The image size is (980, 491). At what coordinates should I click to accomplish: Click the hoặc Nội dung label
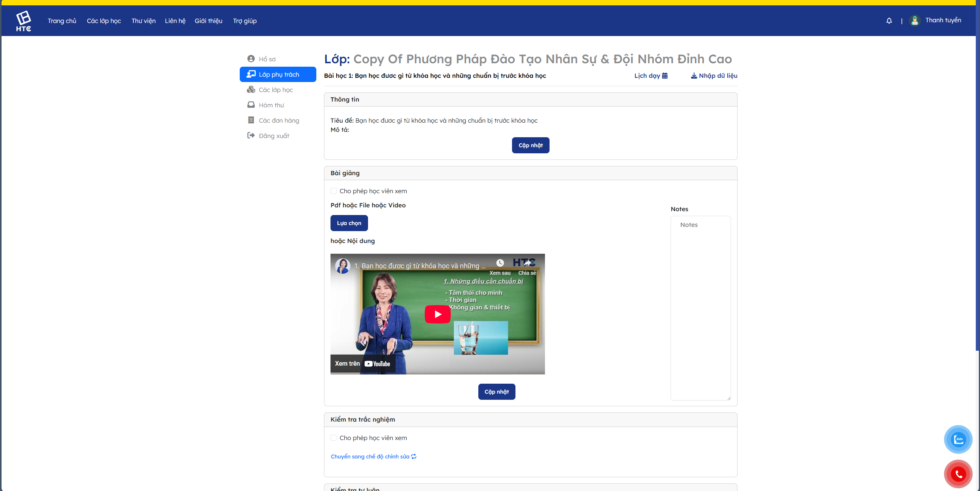(x=352, y=241)
